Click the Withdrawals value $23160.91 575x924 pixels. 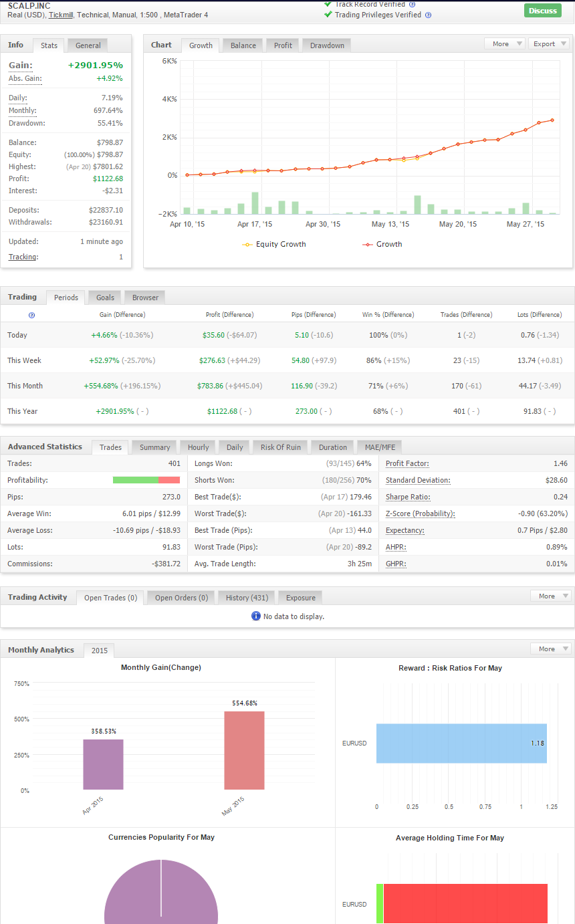pos(106,222)
